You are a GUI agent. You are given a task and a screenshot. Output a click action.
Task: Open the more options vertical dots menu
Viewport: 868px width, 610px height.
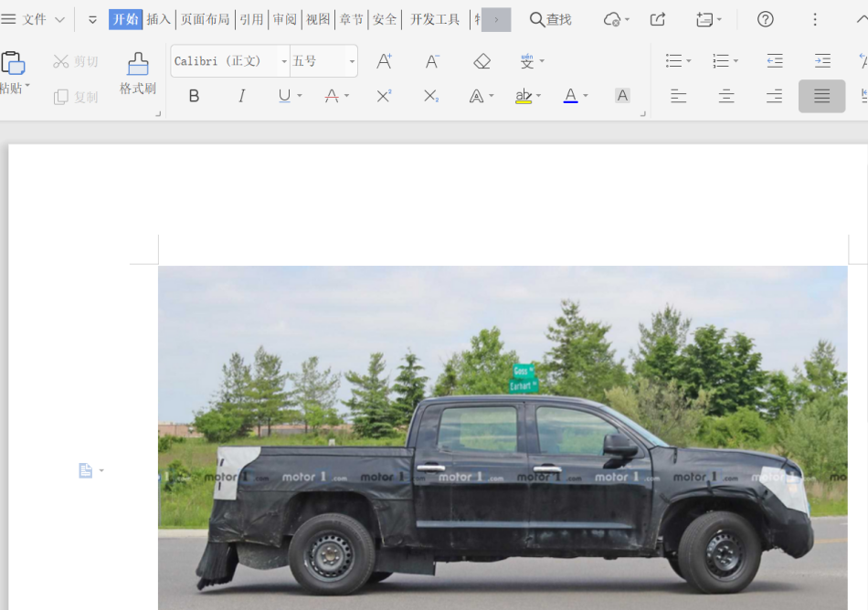[815, 20]
